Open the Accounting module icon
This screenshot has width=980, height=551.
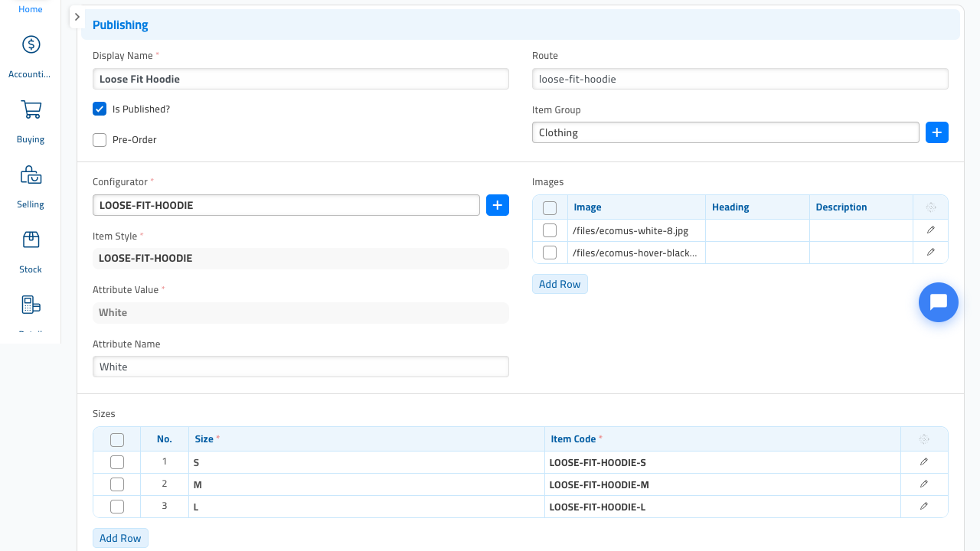point(31,44)
